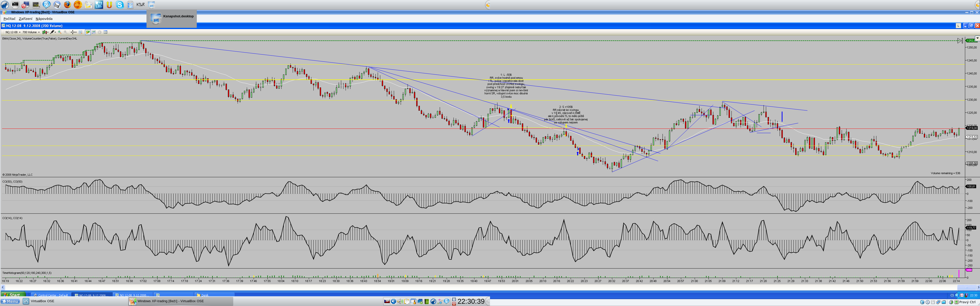The height and width of the screenshot is (306, 980).
Task: Toggle the L link button in titlebar
Action: point(958,25)
